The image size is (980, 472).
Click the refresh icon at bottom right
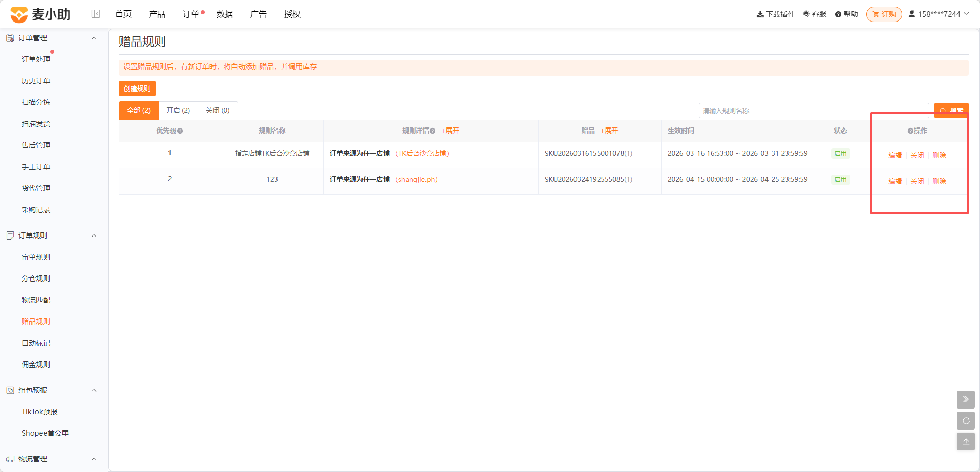(x=966, y=421)
